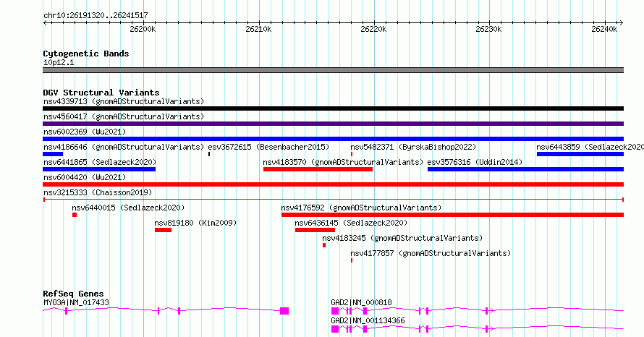644x337 pixels.
Task: Select the short nsv4186646 blue bar
Action: (53, 154)
